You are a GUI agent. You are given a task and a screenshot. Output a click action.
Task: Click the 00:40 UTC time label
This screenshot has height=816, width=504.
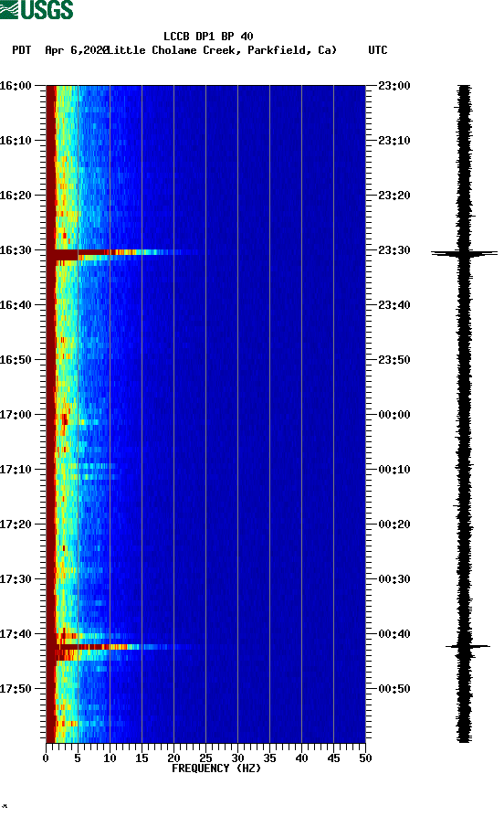tap(394, 634)
